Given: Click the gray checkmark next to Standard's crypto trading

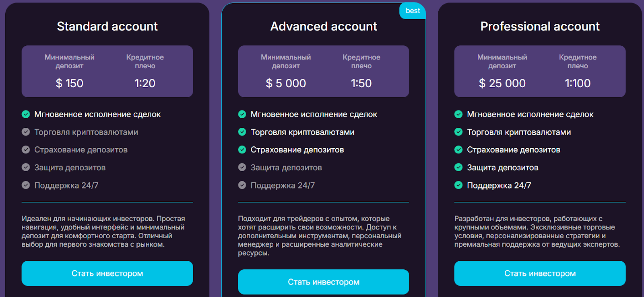Looking at the screenshot, I should (26, 132).
